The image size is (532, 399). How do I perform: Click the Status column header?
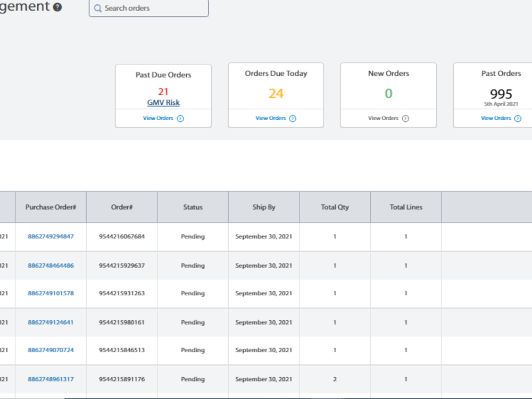[x=193, y=207]
